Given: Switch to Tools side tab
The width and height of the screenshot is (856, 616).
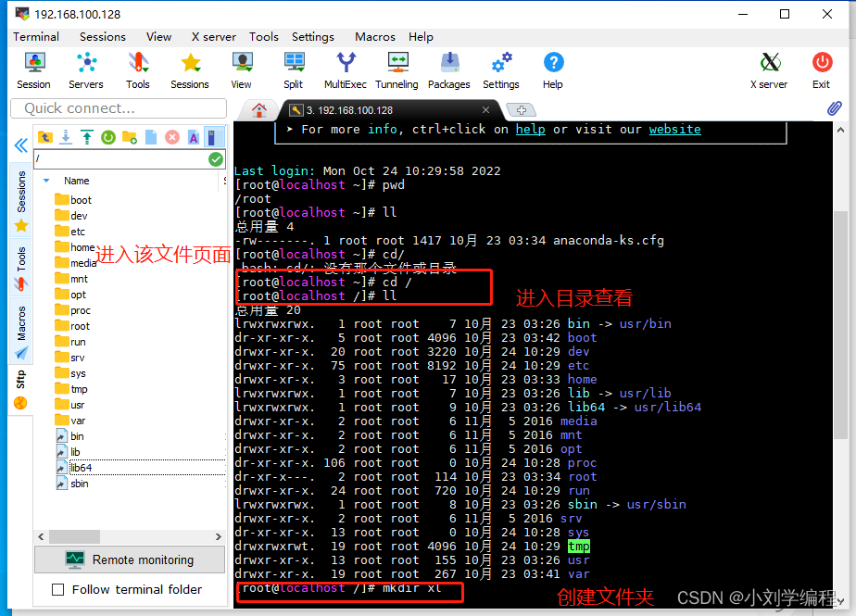Looking at the screenshot, I should pyautogui.click(x=21, y=268).
